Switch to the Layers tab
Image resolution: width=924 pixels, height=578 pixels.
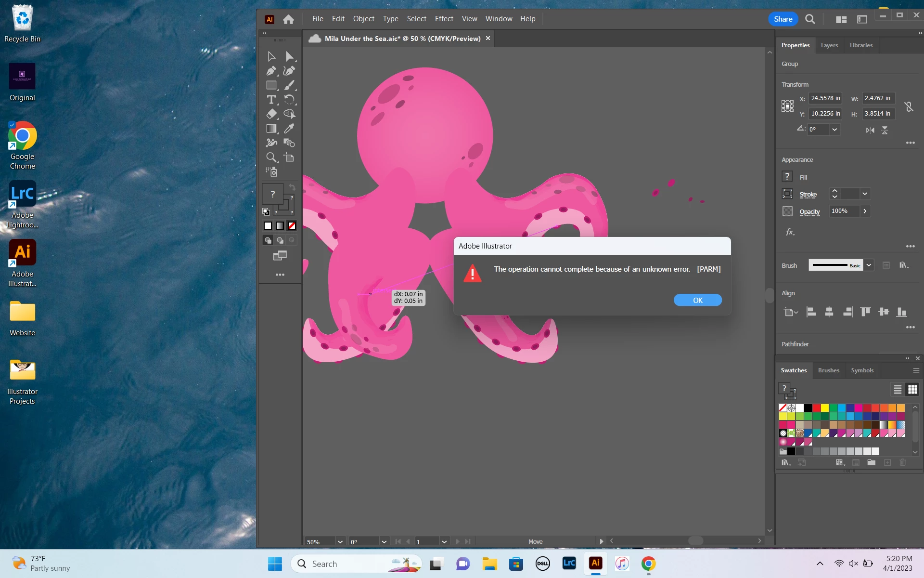829,45
